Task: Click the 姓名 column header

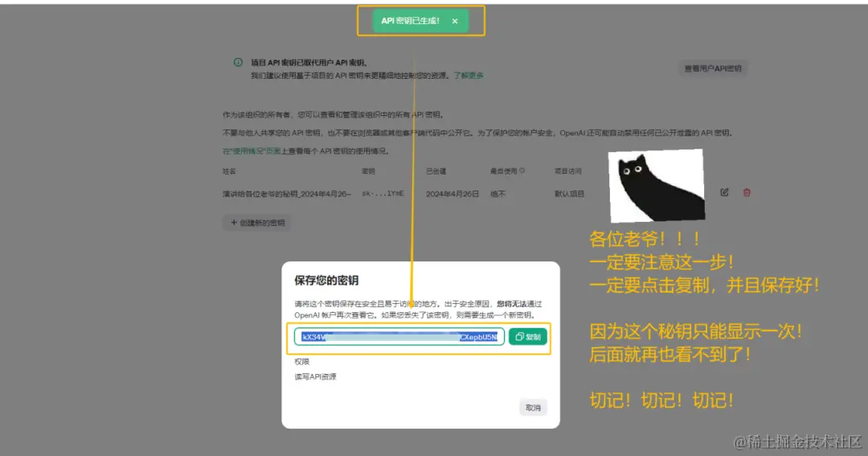Action: pyautogui.click(x=229, y=171)
